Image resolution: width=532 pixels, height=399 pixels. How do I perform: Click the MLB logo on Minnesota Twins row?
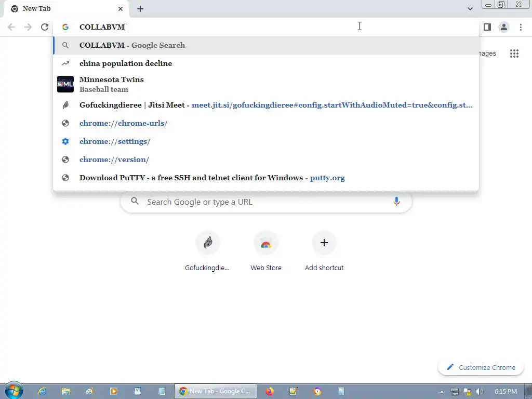point(65,84)
